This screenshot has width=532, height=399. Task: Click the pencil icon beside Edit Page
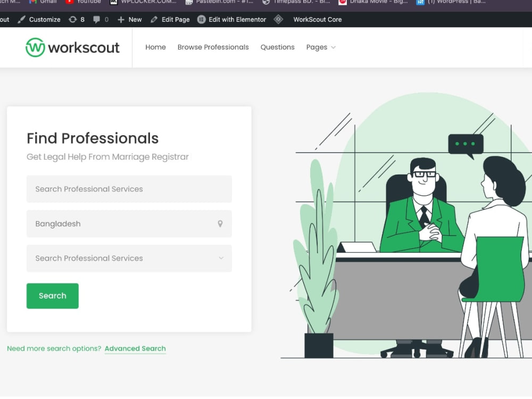tap(154, 20)
